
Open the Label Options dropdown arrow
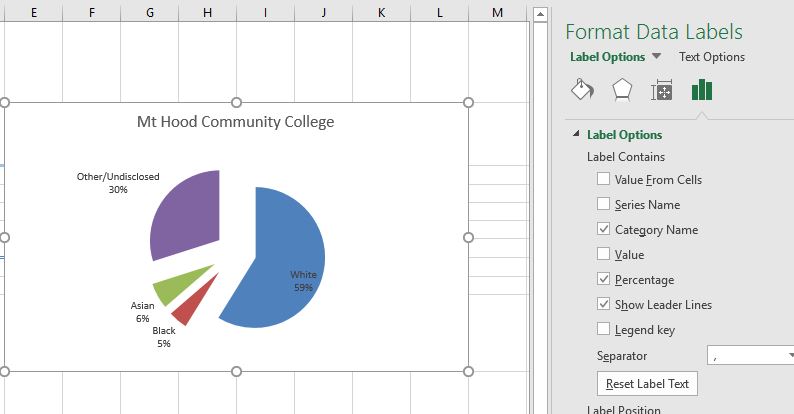pyautogui.click(x=656, y=56)
